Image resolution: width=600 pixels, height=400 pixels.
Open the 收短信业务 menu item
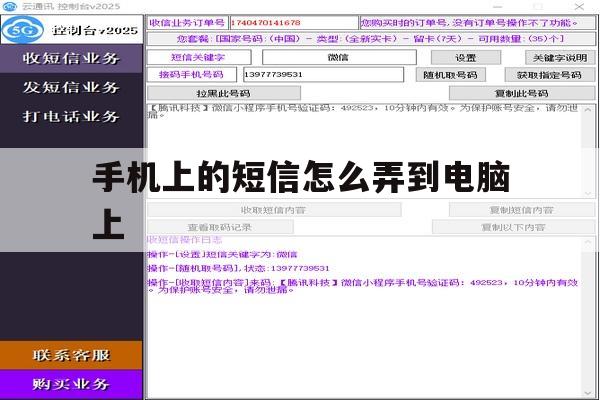pos(71,59)
